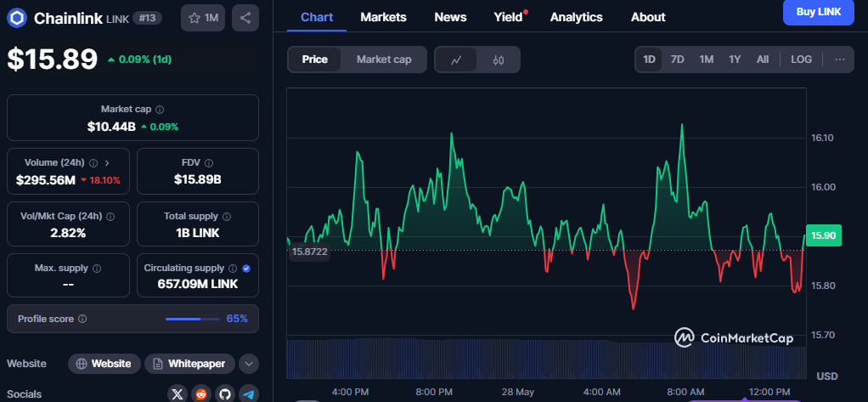The image size is (868, 402).
Task: Set chart range to 1D
Action: pyautogui.click(x=649, y=59)
